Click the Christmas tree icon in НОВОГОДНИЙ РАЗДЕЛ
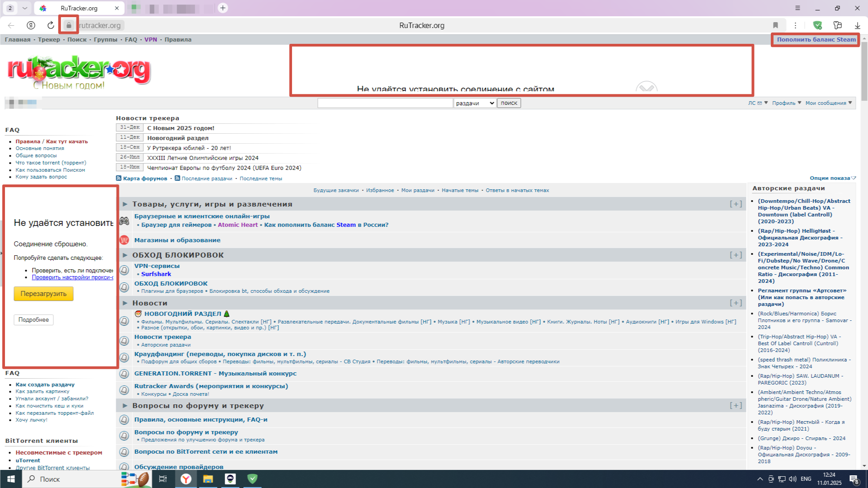 226,314
